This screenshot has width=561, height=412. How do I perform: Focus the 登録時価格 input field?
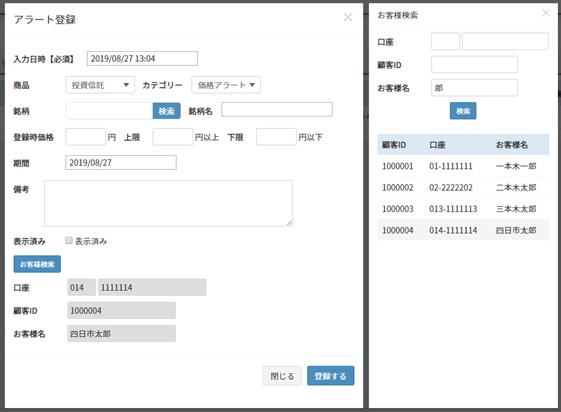coord(86,137)
